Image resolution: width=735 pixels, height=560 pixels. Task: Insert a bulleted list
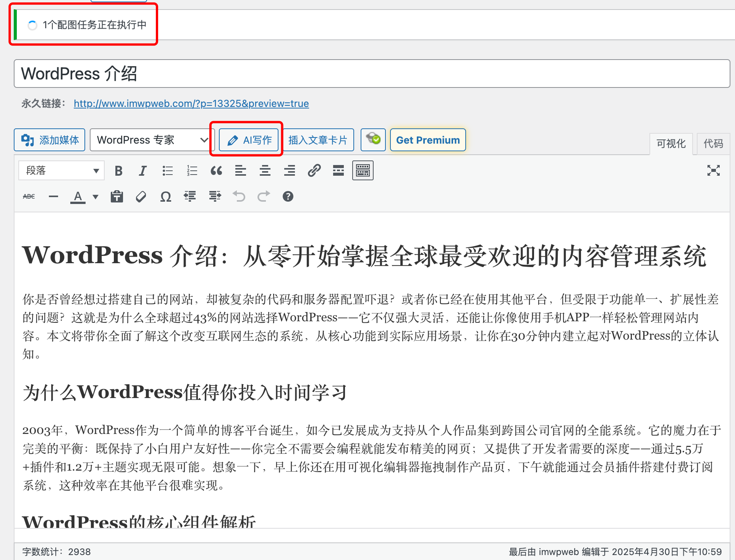(167, 170)
